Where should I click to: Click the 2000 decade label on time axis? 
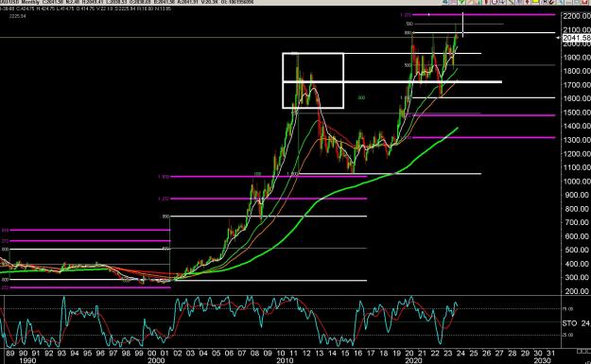pos(156,360)
